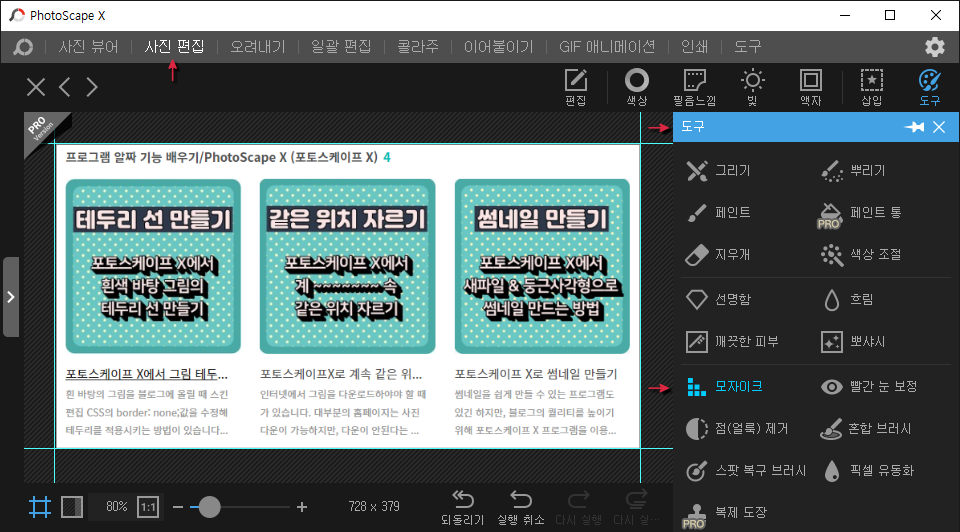The image size is (960, 532).
Task: Switch to 사진 편집 tab
Action: 174,47
